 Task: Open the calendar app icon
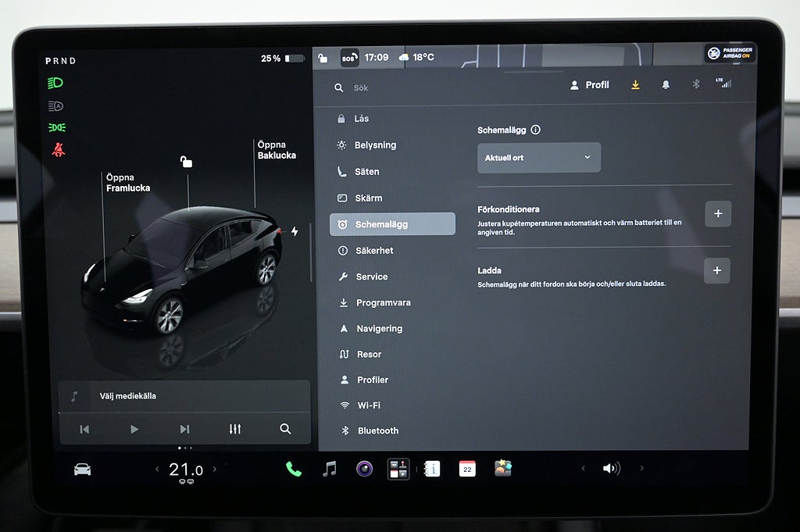tap(467, 469)
